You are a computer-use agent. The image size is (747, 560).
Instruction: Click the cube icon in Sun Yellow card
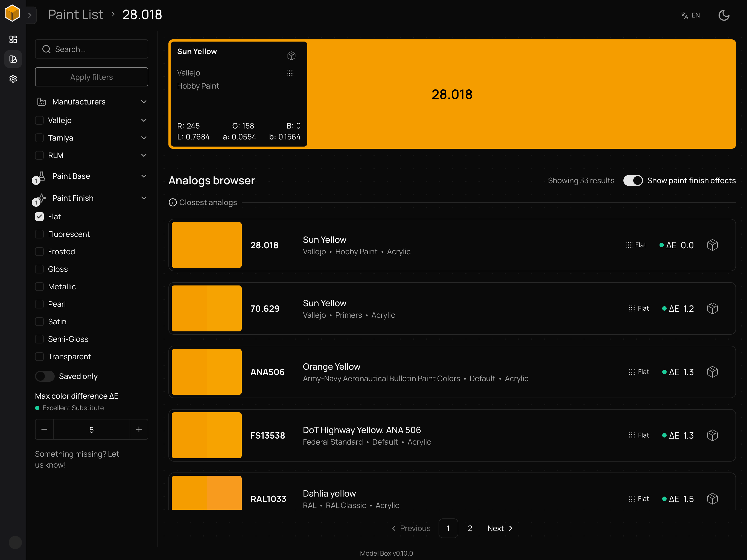click(291, 56)
